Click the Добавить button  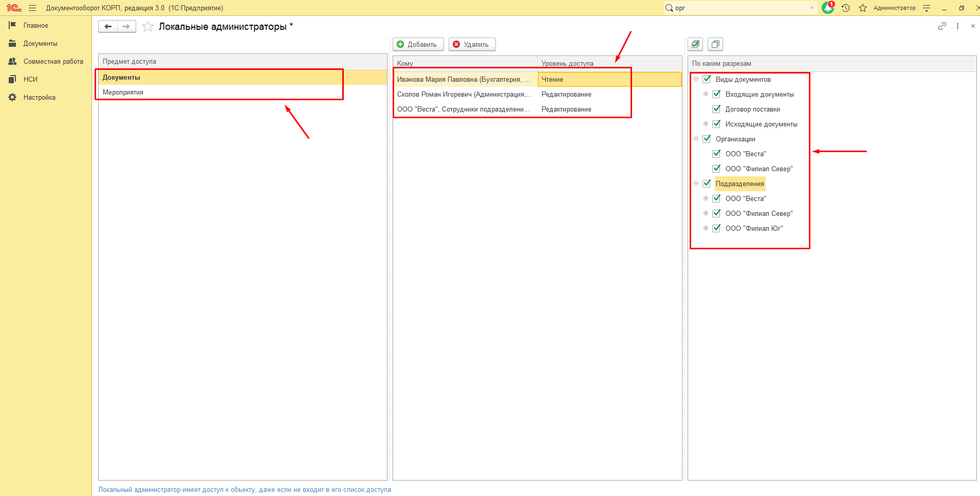pyautogui.click(x=418, y=44)
